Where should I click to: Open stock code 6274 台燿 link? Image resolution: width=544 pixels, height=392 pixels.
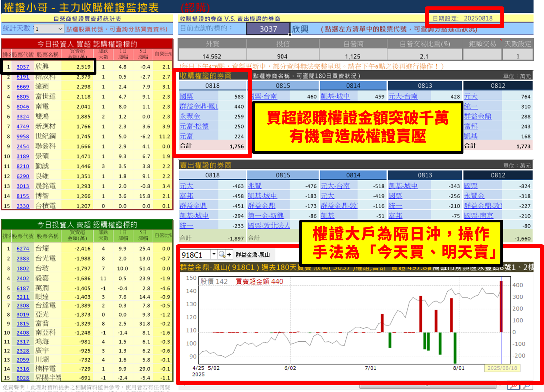point(23,249)
